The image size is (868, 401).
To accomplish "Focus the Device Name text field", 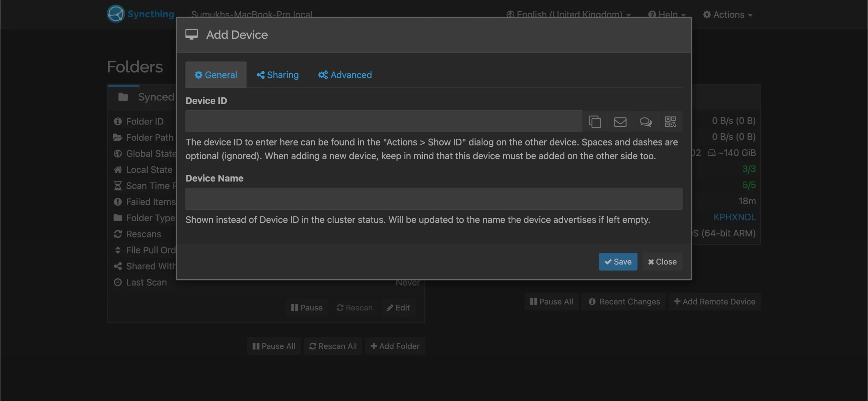I will 434,199.
